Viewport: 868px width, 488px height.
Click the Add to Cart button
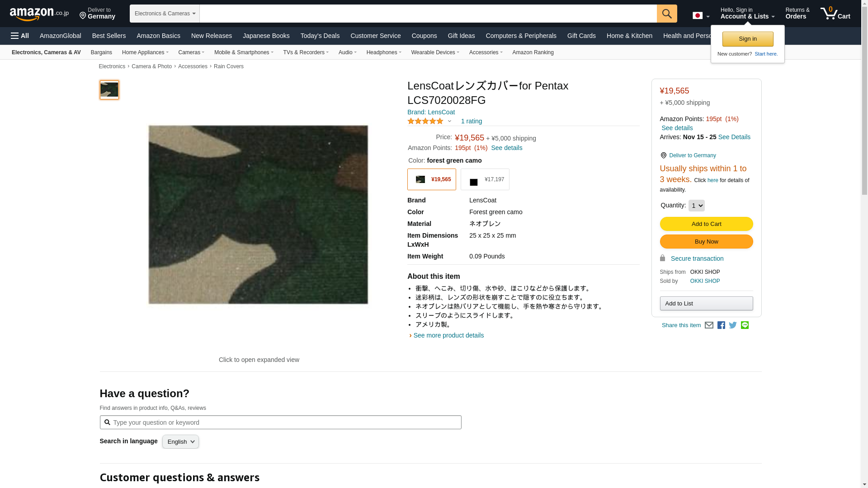(x=706, y=224)
